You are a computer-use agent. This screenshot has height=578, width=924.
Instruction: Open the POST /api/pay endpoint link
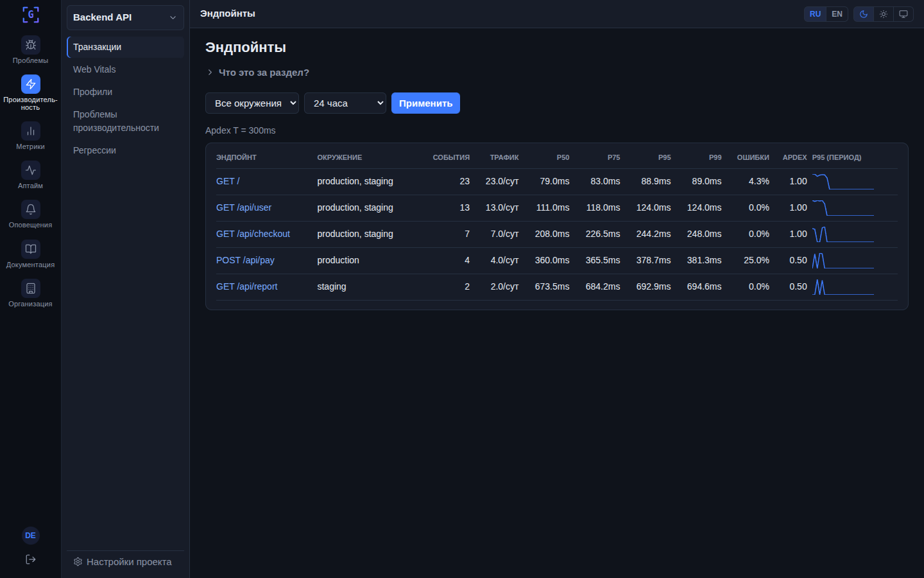245,260
